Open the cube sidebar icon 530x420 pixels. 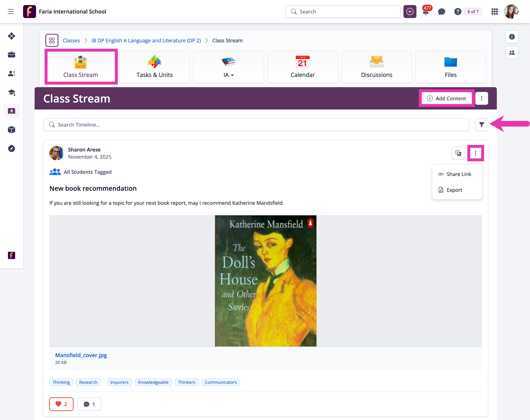12,130
